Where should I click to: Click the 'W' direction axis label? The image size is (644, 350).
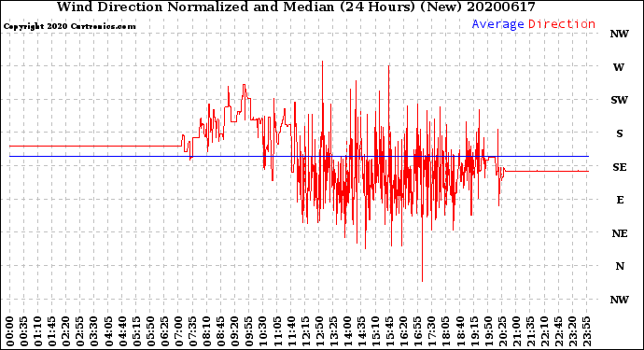[x=619, y=67]
